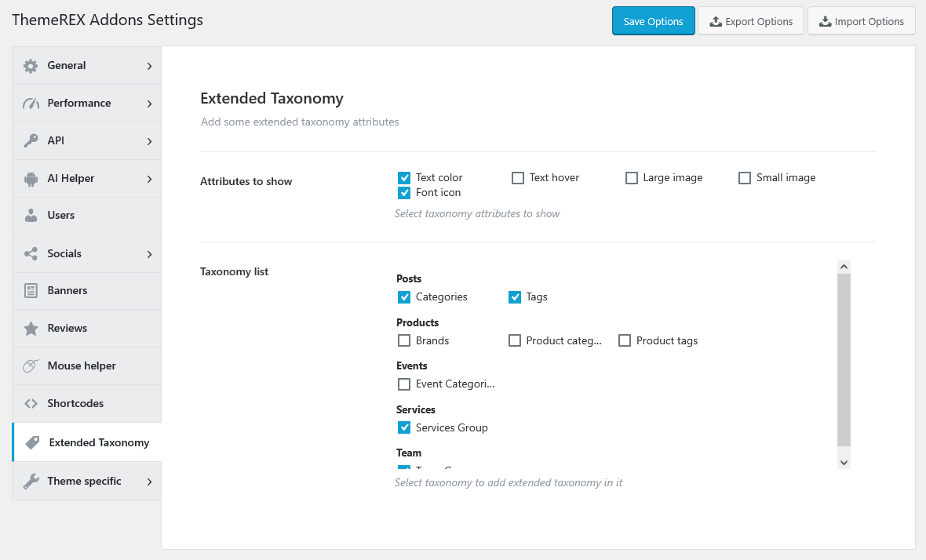Expand the AI Helper section chevron
This screenshot has height=560, width=926.
(x=149, y=179)
